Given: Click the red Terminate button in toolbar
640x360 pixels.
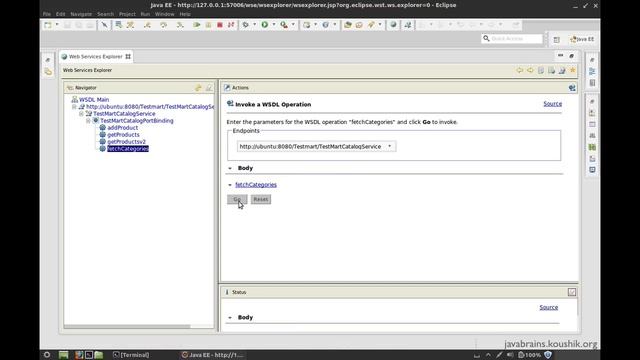Looking at the screenshot, I should [x=220, y=25].
